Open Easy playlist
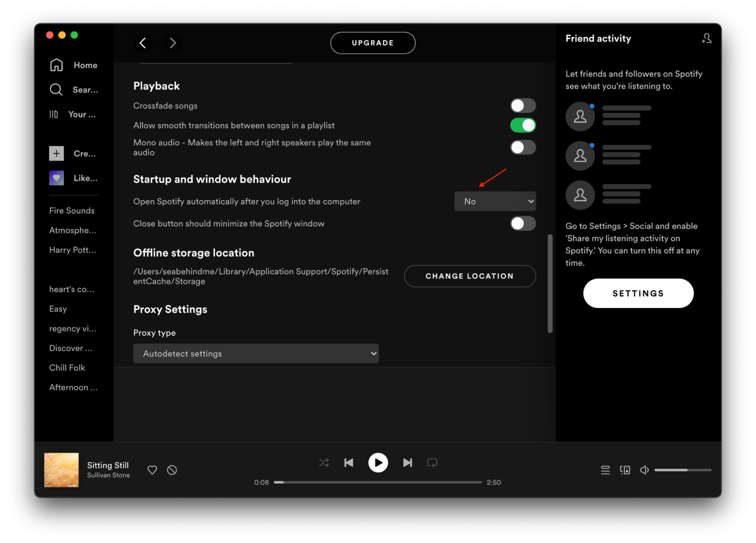Image resolution: width=756 pixels, height=543 pixels. click(58, 309)
